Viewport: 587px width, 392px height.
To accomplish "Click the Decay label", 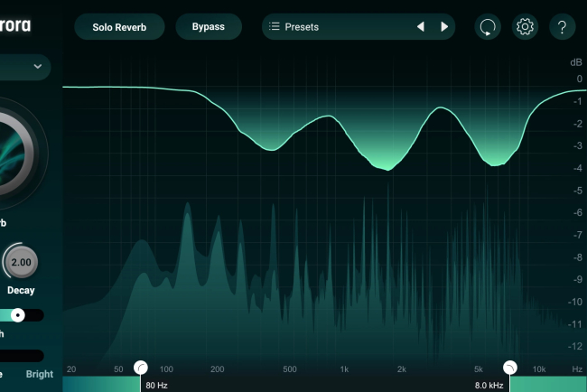I will tap(21, 290).
